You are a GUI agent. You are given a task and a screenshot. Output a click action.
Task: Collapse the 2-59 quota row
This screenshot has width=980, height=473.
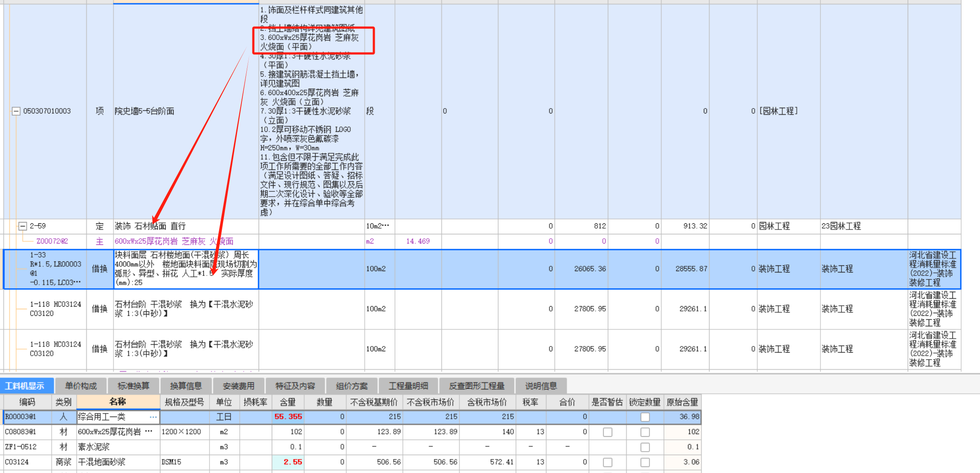click(x=22, y=226)
